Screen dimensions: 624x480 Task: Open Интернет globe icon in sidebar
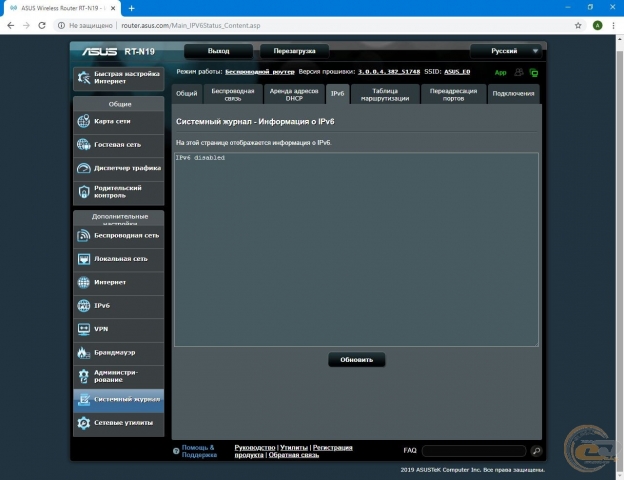(84, 282)
